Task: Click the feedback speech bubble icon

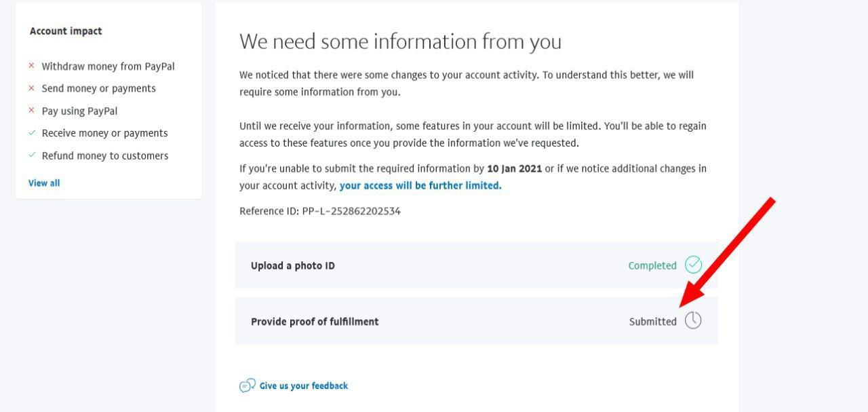Action: pos(248,386)
